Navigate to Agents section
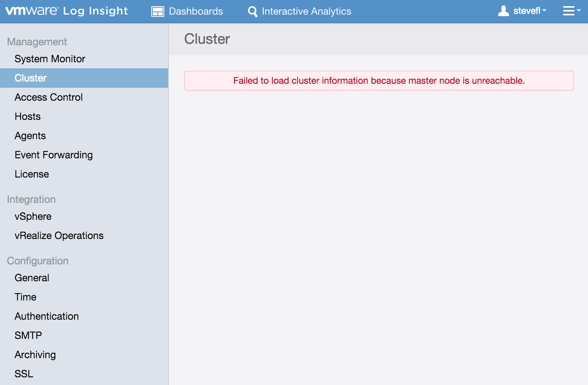588x385 pixels. (x=30, y=136)
